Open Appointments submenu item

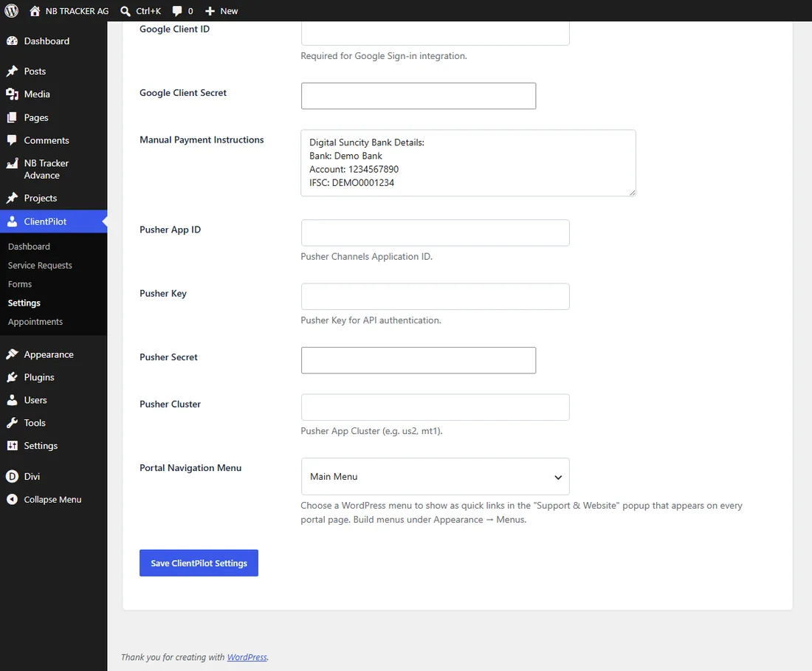(35, 322)
